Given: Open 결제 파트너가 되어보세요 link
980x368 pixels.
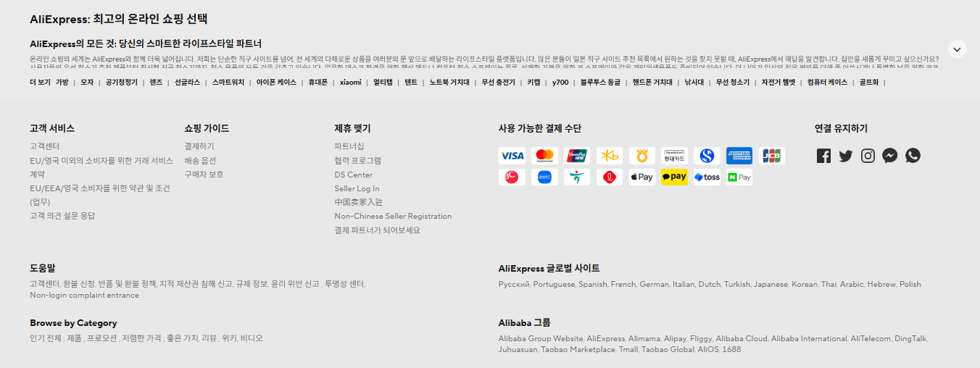Looking at the screenshot, I should (x=377, y=230).
